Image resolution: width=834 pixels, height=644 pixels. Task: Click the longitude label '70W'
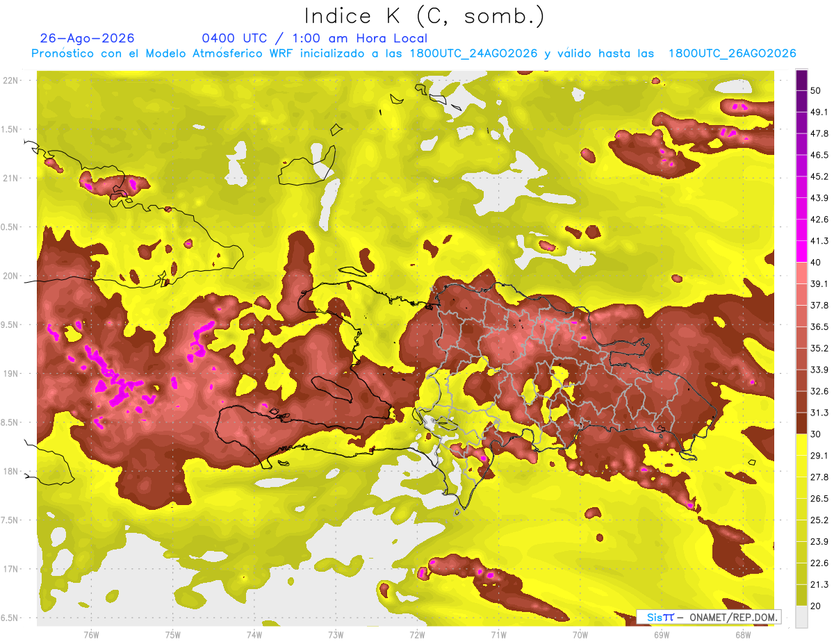point(580,634)
